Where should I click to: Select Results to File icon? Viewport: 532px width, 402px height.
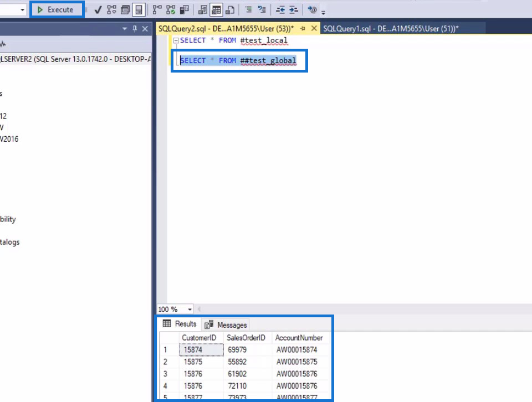(x=230, y=10)
